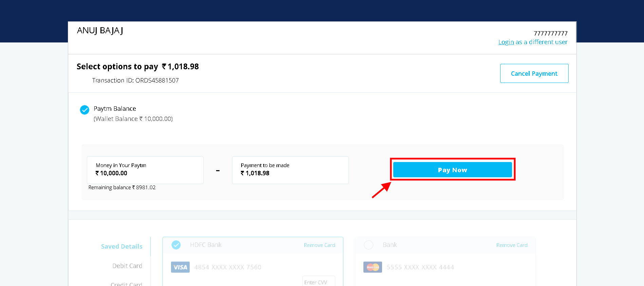Select the Bank MasterCard radio button
The width and height of the screenshot is (644, 286).
tap(368, 245)
